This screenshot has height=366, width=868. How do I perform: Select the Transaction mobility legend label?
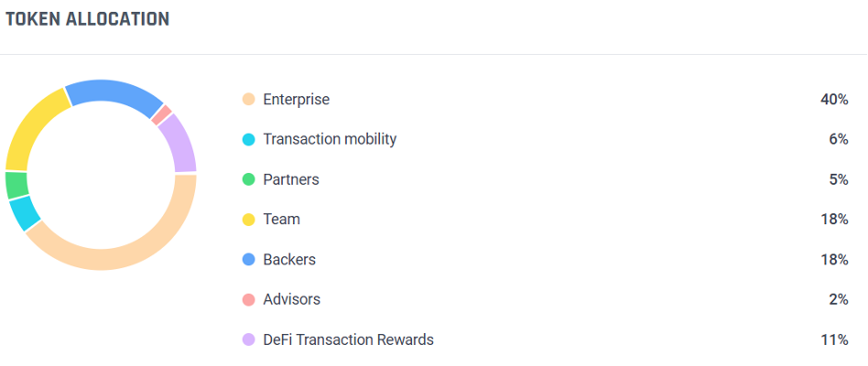point(330,139)
